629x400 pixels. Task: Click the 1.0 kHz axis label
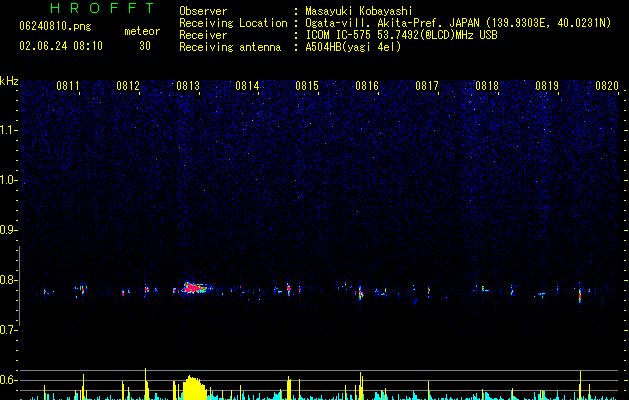9,180
